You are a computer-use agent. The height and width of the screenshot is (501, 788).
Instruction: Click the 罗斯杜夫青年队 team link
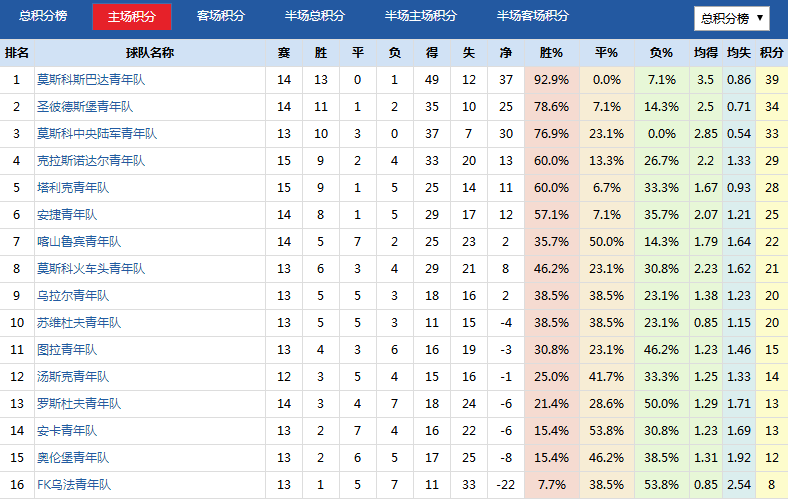pyautogui.click(x=79, y=404)
